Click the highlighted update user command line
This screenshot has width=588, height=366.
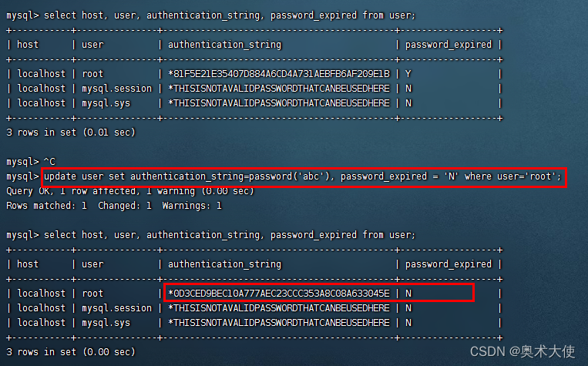tap(302, 176)
